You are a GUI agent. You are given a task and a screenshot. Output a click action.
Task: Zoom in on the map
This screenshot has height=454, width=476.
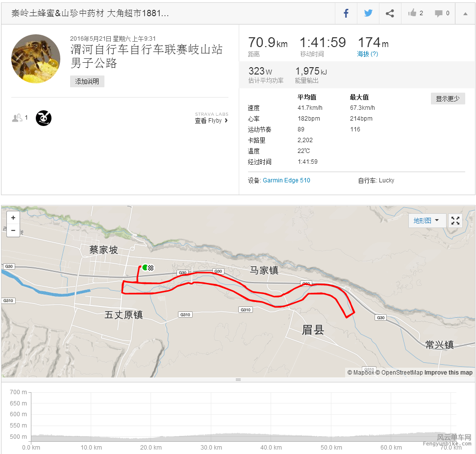[13, 218]
